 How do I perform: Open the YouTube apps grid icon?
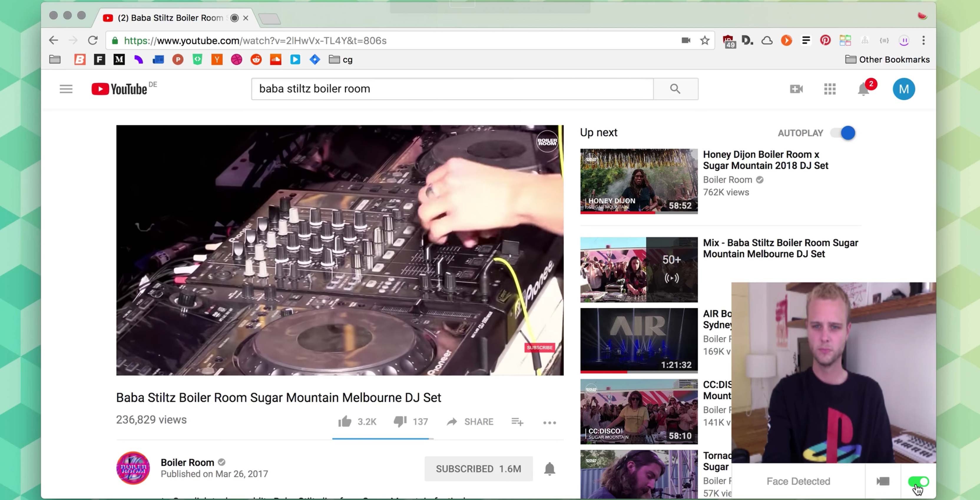[x=830, y=89]
